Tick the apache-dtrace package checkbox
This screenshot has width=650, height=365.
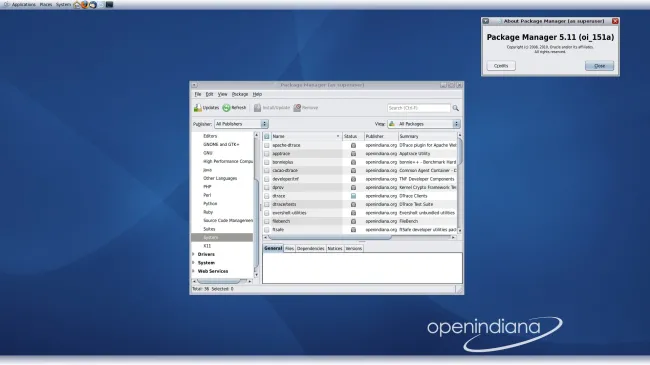[x=267, y=146]
